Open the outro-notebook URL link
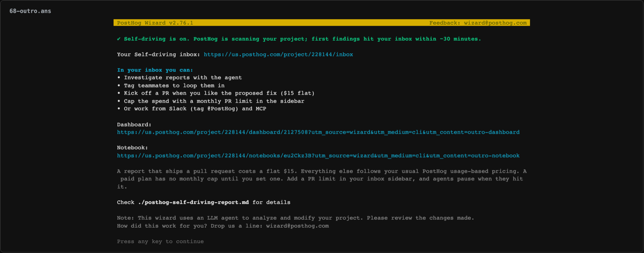Screen dimensions: 644x253 click(318, 156)
